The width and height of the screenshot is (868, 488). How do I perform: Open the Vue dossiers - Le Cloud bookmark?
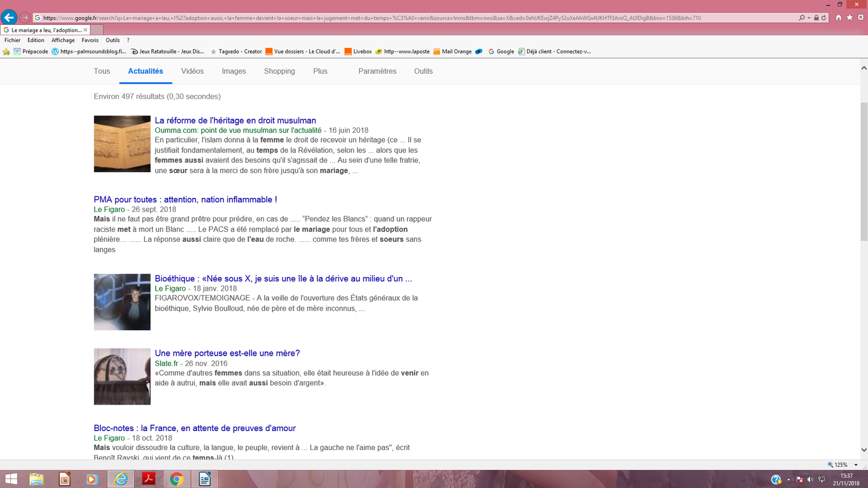point(303,52)
